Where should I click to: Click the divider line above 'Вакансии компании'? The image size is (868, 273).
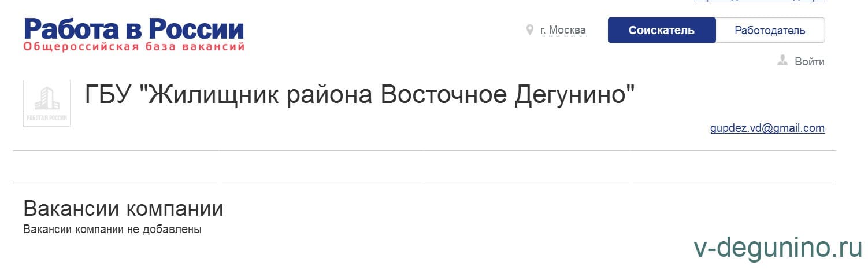(x=424, y=182)
